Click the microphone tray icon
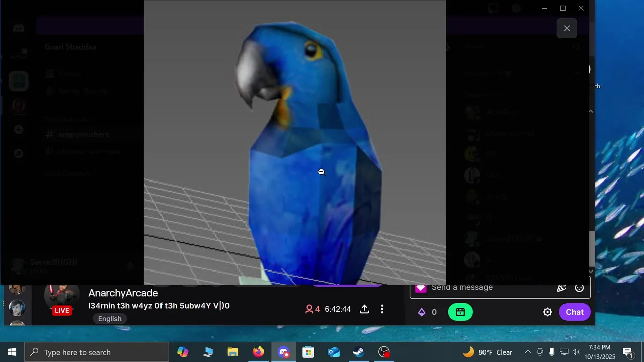The image size is (644, 362). pyautogui.click(x=552, y=352)
